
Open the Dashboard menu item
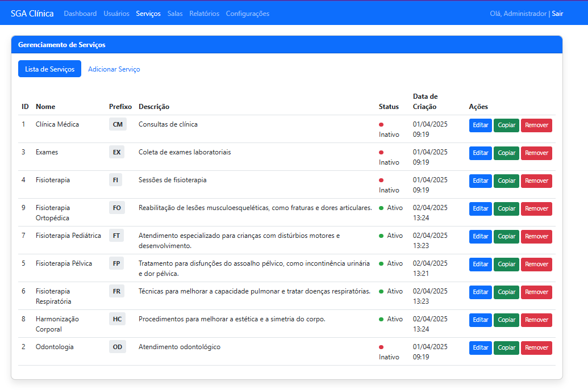80,14
